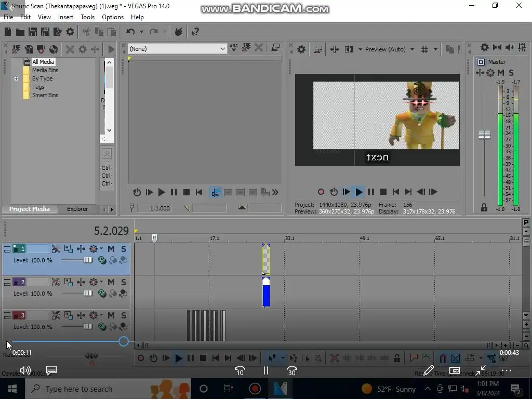
Task: Open VEGAS Pro from the taskbar
Action: (x=281, y=389)
